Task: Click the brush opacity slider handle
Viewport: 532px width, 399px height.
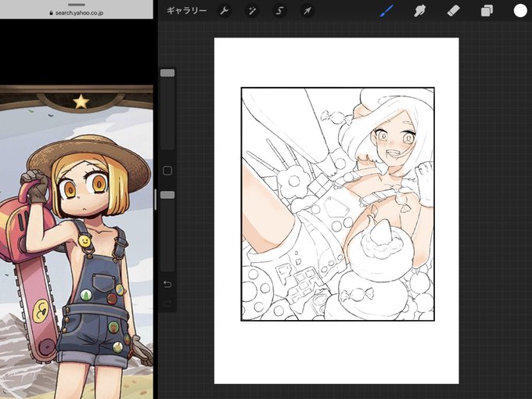Action: (167, 195)
